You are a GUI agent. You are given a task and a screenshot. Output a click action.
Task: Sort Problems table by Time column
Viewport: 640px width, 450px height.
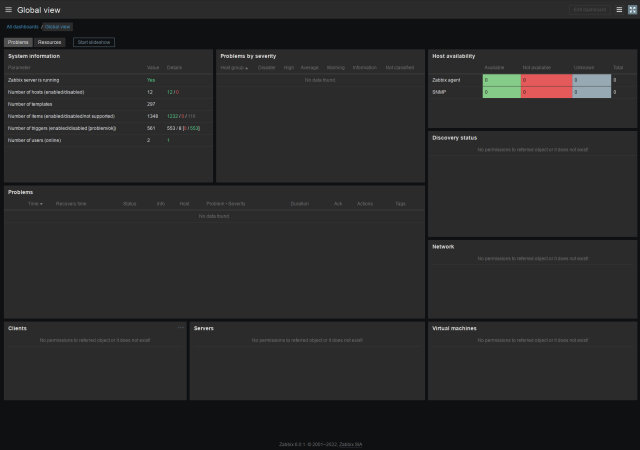tap(35, 204)
